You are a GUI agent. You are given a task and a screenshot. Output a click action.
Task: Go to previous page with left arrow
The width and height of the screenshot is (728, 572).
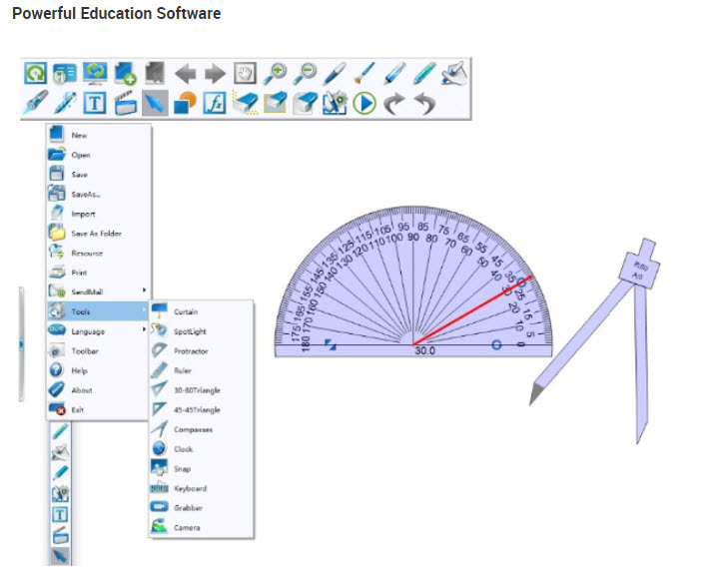(186, 73)
